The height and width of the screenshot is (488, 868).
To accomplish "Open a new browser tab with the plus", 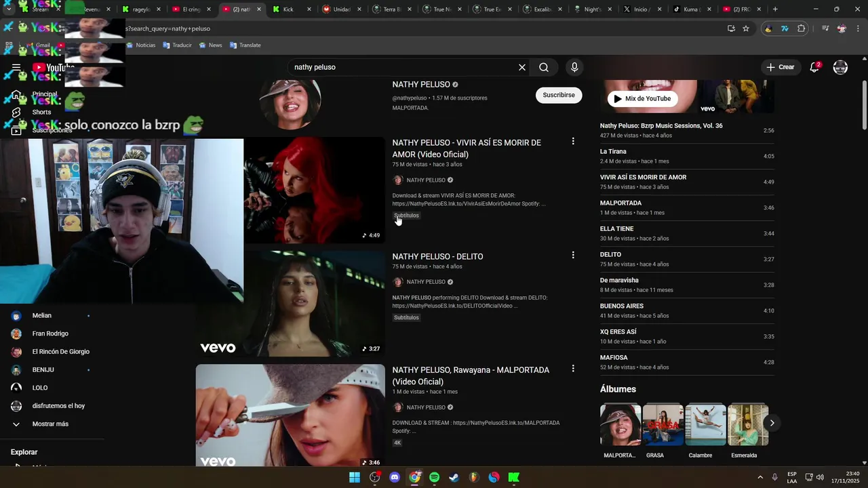I will (775, 9).
